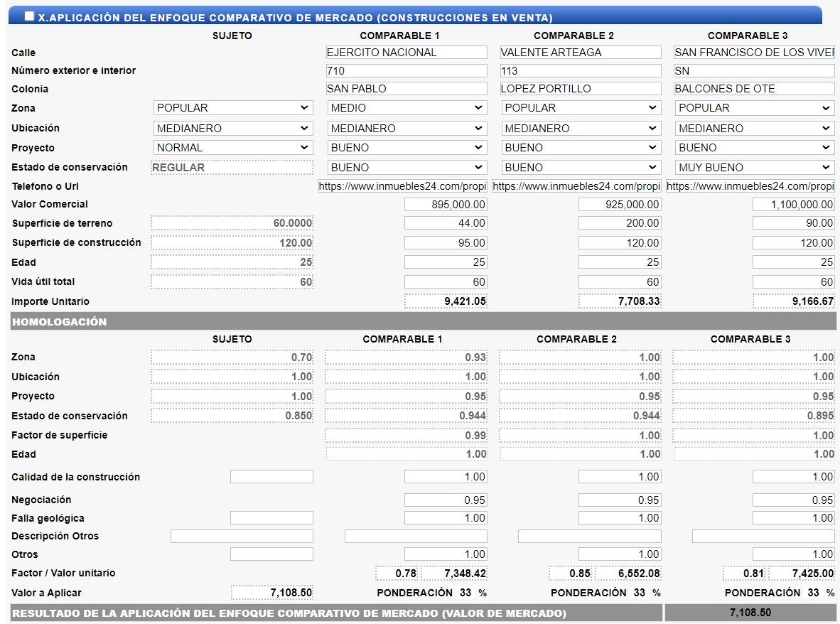Click Comparable 3 Superficie de terreno field

(x=793, y=223)
